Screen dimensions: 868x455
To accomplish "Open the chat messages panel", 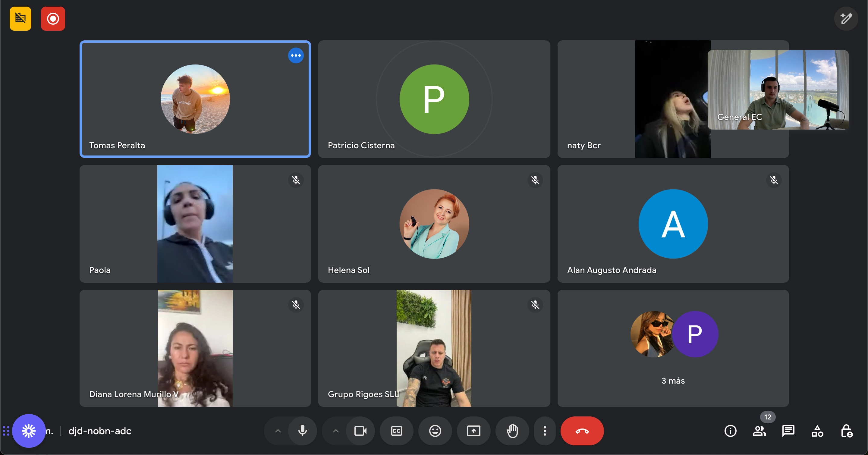I will (788, 431).
